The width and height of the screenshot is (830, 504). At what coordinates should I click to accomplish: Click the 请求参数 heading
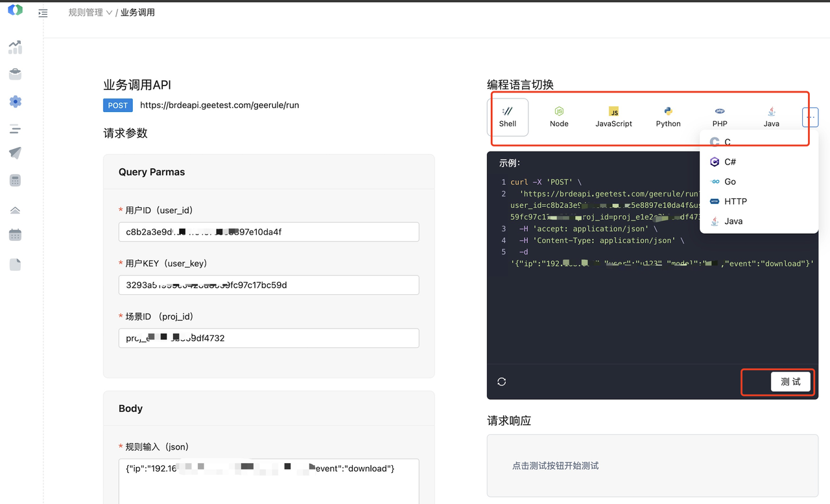125,133
